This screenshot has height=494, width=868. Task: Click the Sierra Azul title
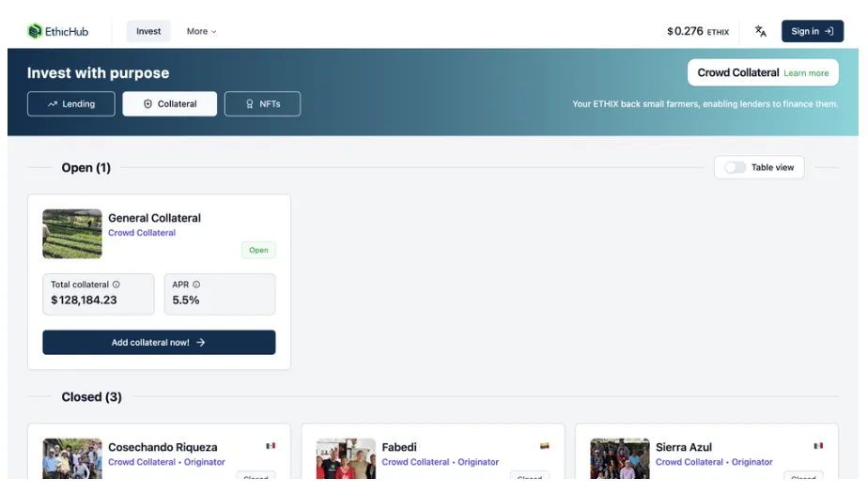click(684, 447)
